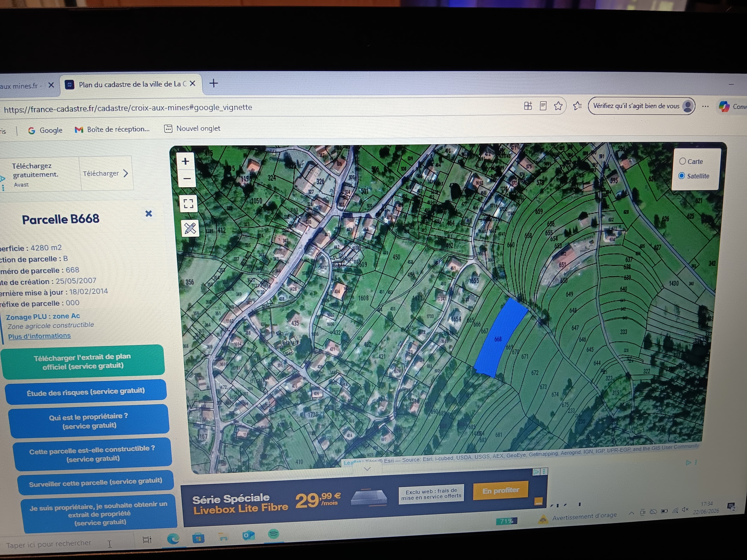Click the Avast 'Télécharger' ad button
The width and height of the screenshot is (747, 560).
tap(106, 173)
